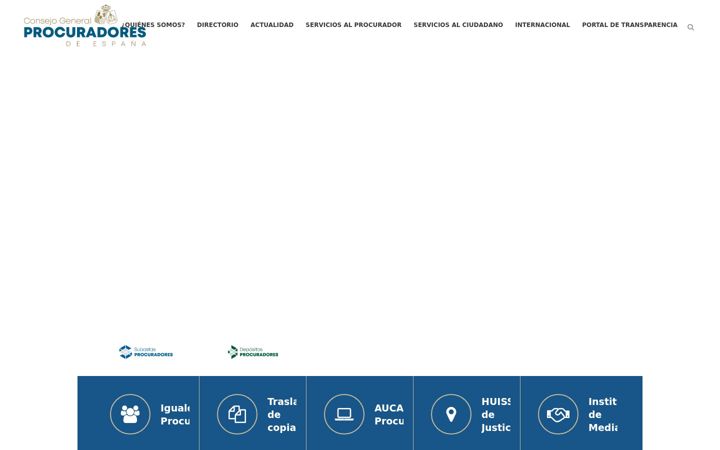Click the group-of-people Igualdad icon
Viewport: 720px width, 450px height.
tap(130, 414)
